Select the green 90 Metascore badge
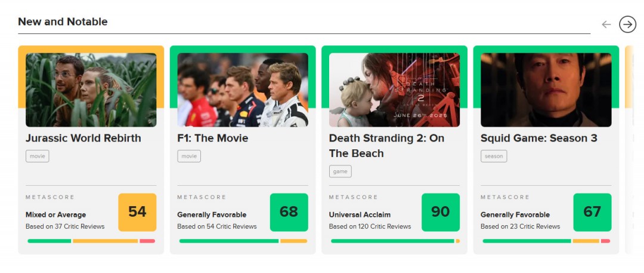644x273 pixels. pos(440,212)
